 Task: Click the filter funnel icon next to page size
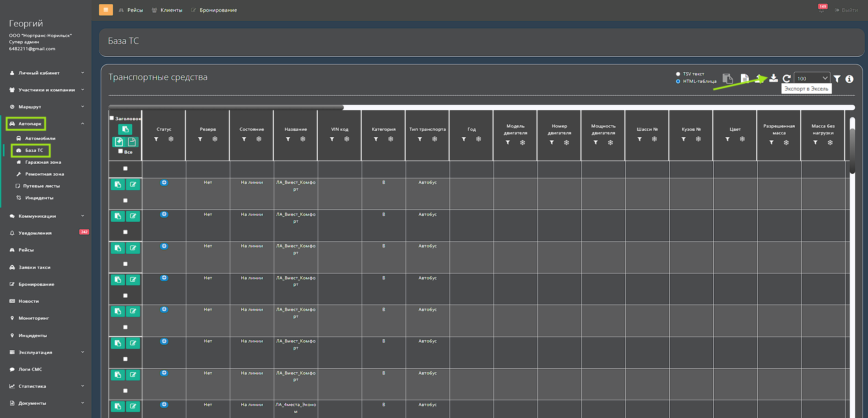point(837,79)
